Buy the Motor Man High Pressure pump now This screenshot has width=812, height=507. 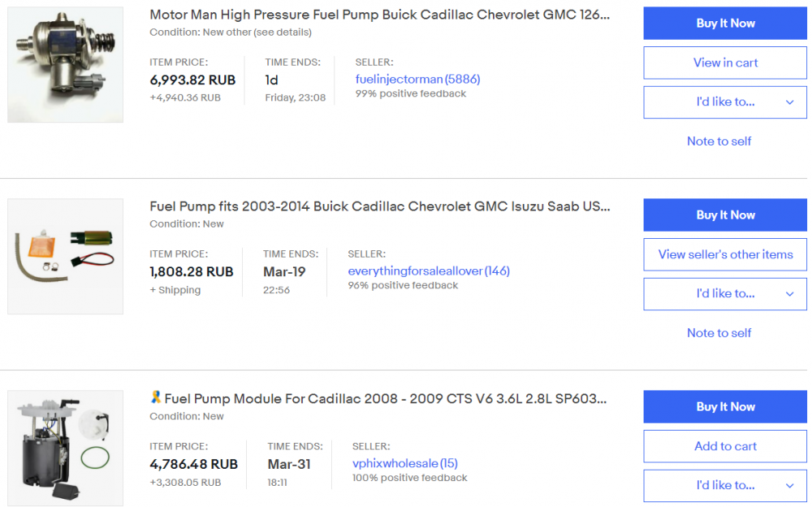725,24
